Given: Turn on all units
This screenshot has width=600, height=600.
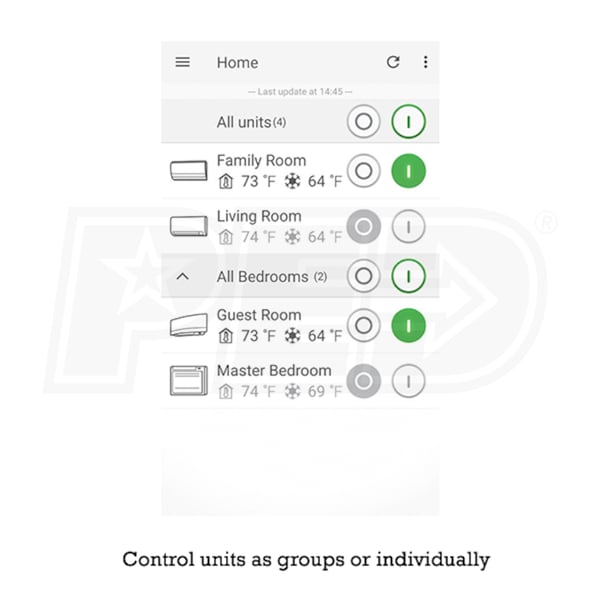Looking at the screenshot, I should pos(408,122).
